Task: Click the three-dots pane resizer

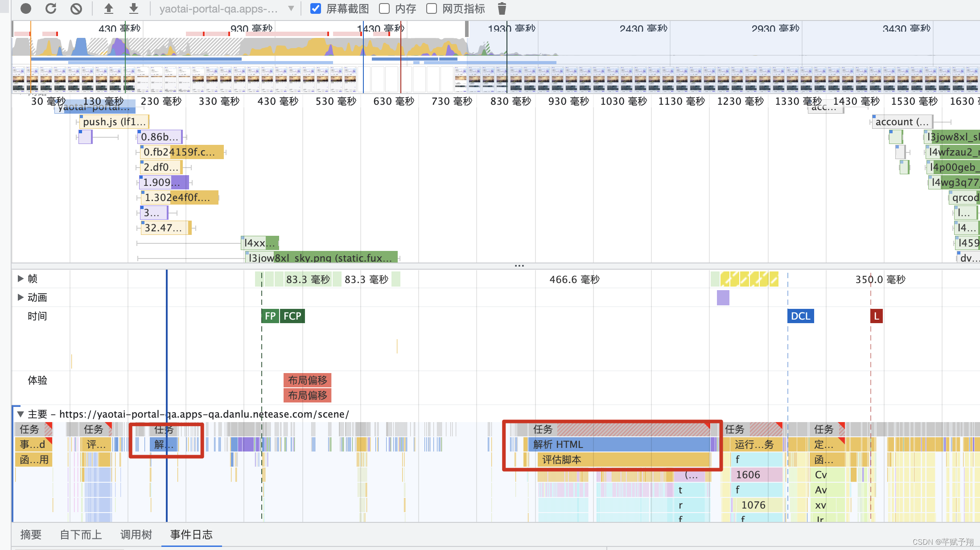Action: [x=519, y=266]
